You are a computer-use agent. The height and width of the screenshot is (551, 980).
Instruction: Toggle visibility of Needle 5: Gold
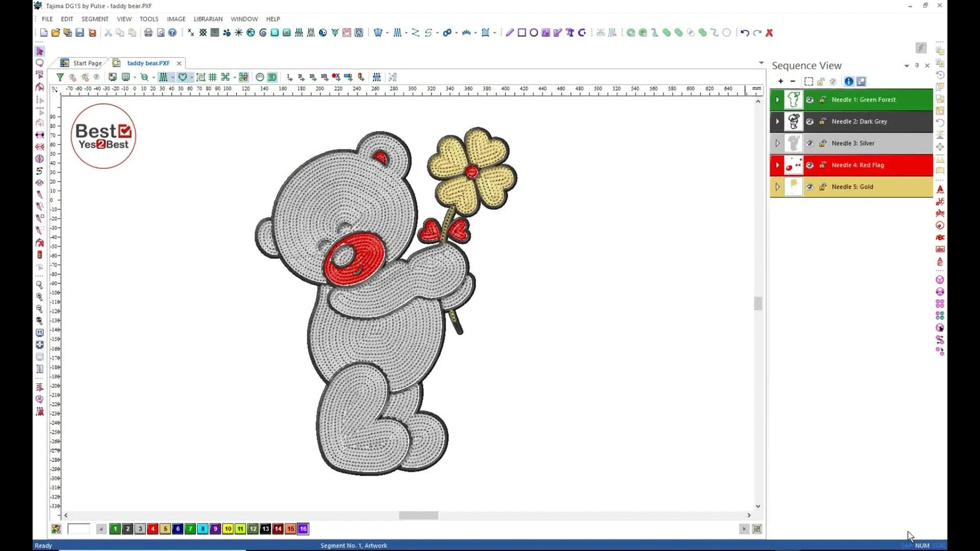[x=810, y=187]
